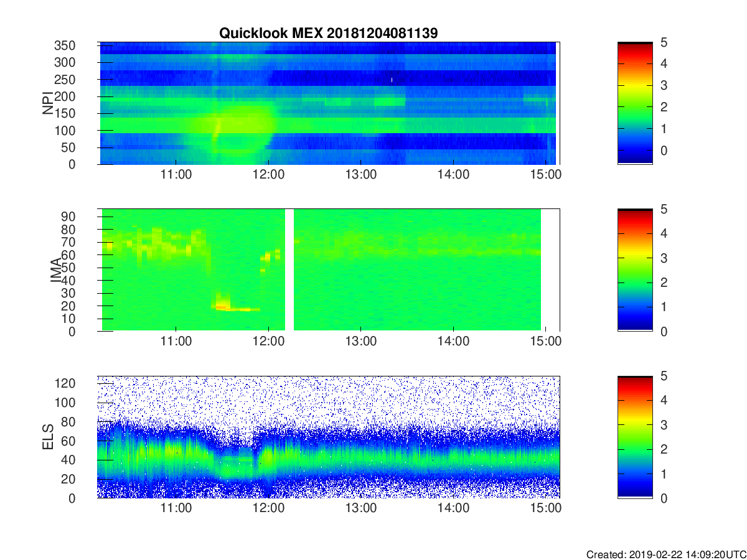Click the ELS spectrogram colorbar
The image size is (747, 560).
pyautogui.click(x=635, y=437)
